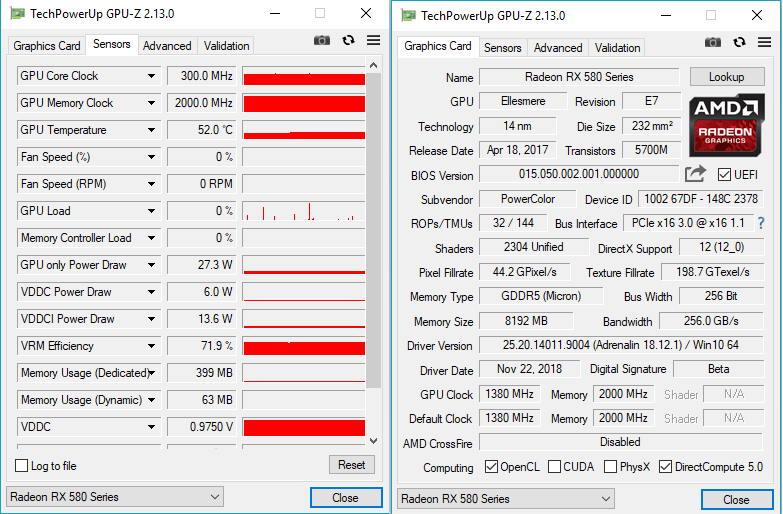Open GPU selector combo in Sensors window

point(115,497)
